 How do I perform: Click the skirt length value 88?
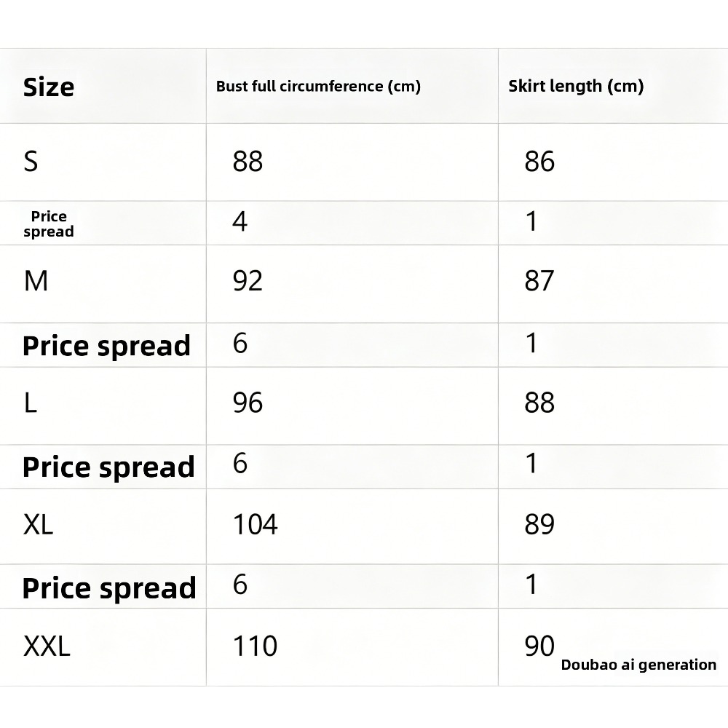[539, 403]
